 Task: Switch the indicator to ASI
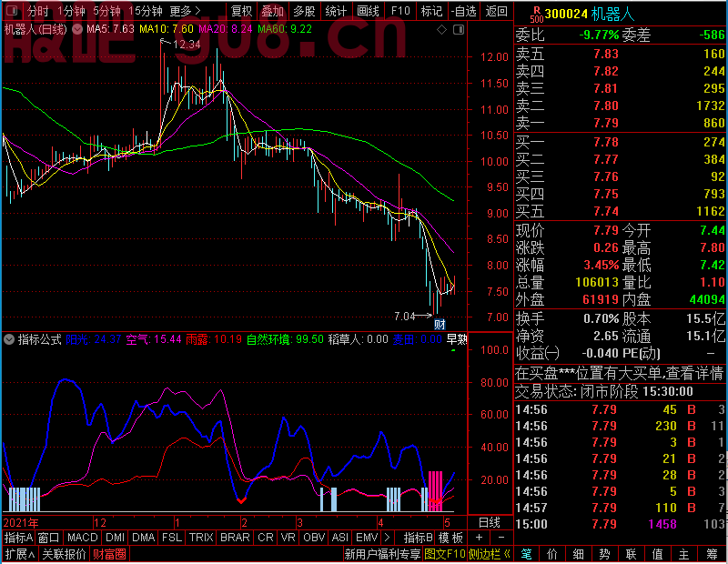click(x=340, y=538)
